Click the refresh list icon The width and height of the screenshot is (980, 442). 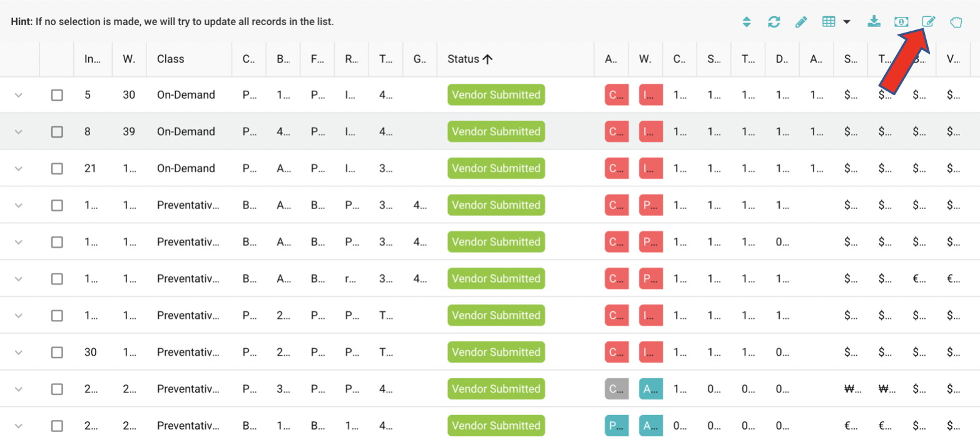(774, 22)
